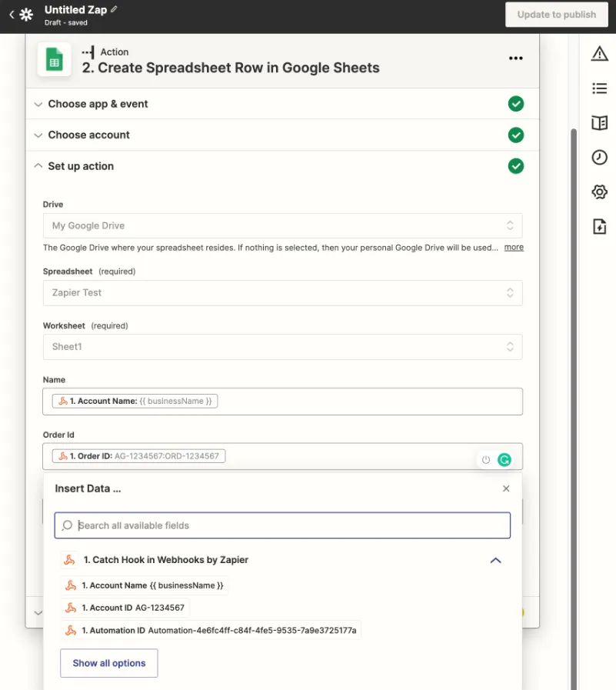Toggle the power switch on the Order Id field

(485, 459)
